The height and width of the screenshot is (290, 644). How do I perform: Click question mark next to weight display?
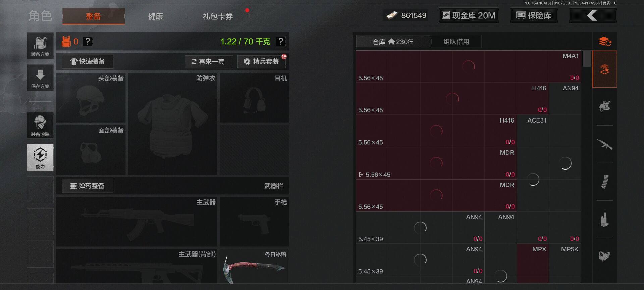280,41
